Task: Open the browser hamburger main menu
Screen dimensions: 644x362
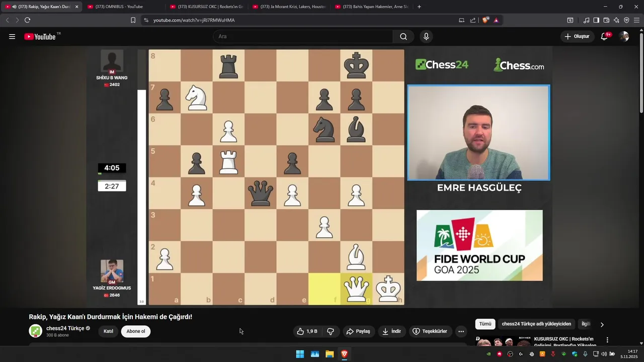Action: (x=637, y=20)
